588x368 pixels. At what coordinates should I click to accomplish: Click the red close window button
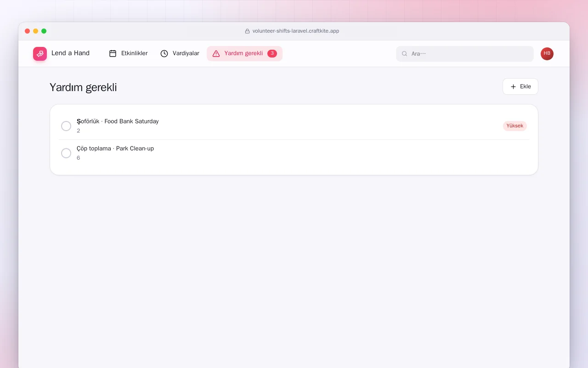(x=28, y=31)
